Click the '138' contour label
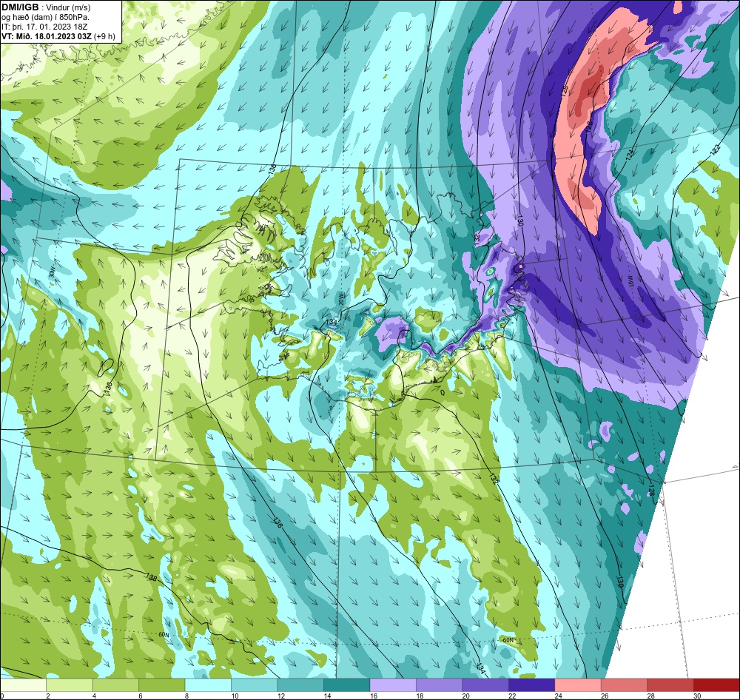The image size is (740, 700). 152,577
